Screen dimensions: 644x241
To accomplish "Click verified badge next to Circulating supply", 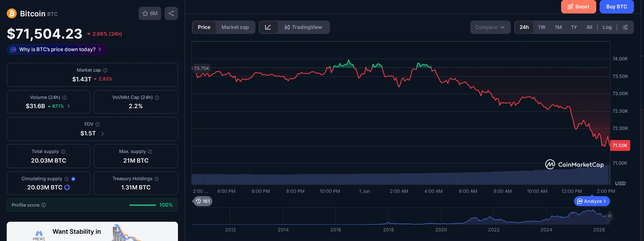I will 73,179.
